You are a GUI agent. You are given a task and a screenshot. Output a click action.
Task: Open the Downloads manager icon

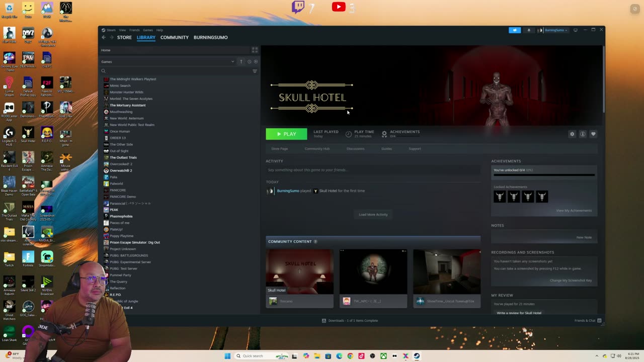pos(324,321)
